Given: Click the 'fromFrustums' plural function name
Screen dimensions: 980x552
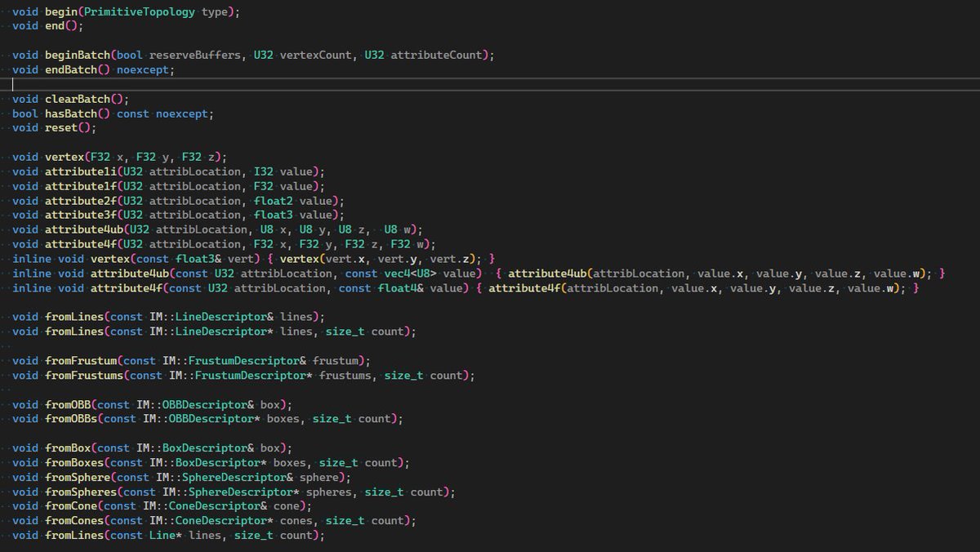Looking at the screenshot, I should 84,376.
